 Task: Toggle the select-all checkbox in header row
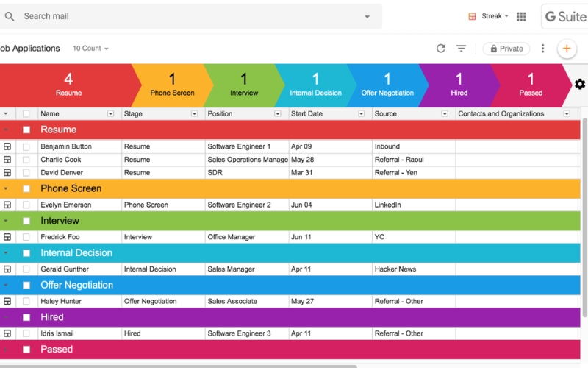[26, 114]
